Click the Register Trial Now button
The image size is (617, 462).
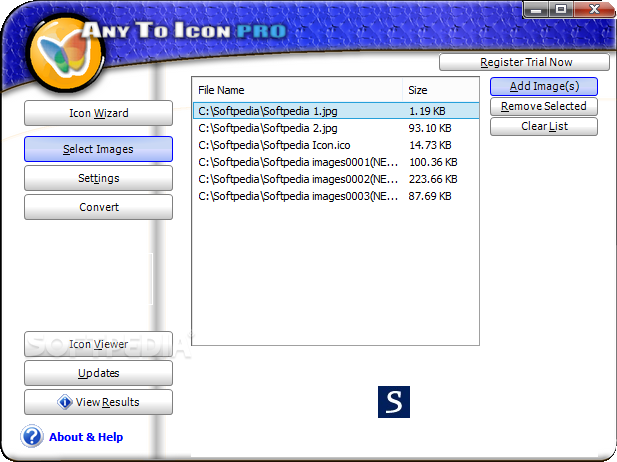click(525, 62)
